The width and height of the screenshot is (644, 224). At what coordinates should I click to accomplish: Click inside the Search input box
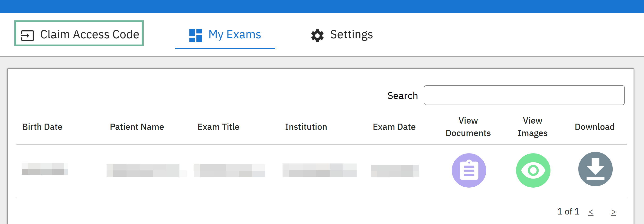(524, 95)
